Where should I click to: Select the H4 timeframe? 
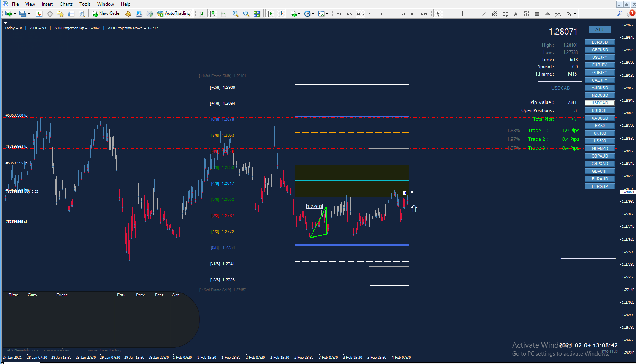tap(392, 14)
